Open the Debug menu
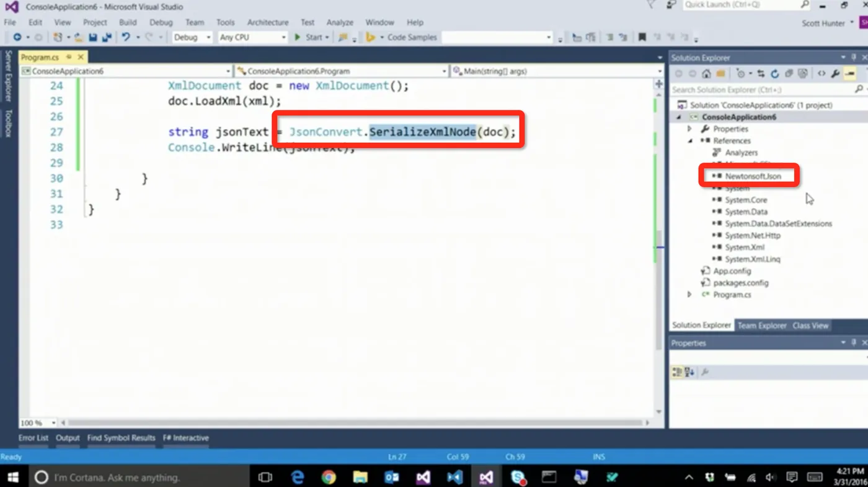The image size is (868, 487). (161, 22)
